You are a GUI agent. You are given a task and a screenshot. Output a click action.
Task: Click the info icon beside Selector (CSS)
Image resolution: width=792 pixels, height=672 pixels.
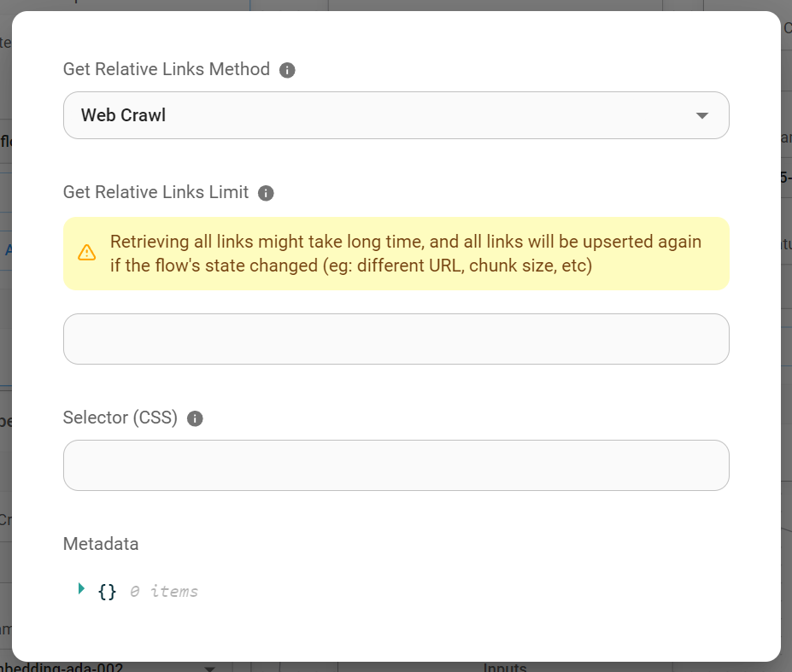(x=195, y=418)
